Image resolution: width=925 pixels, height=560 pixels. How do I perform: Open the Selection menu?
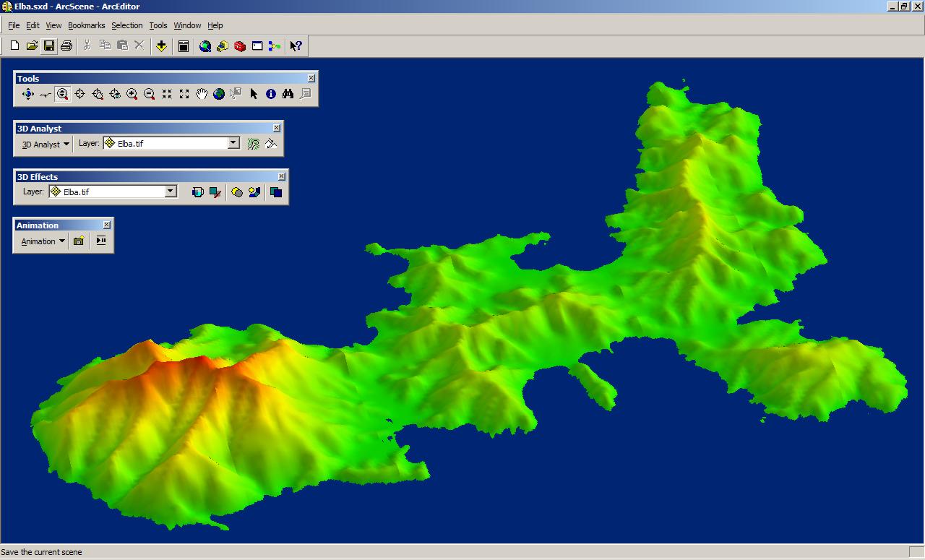coord(127,25)
